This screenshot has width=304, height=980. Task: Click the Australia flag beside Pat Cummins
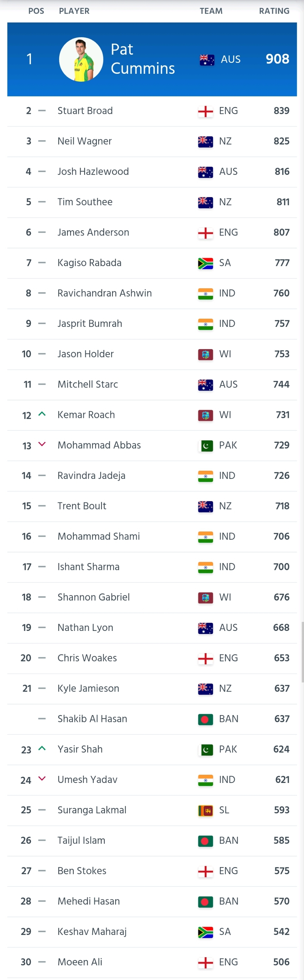[x=207, y=60]
